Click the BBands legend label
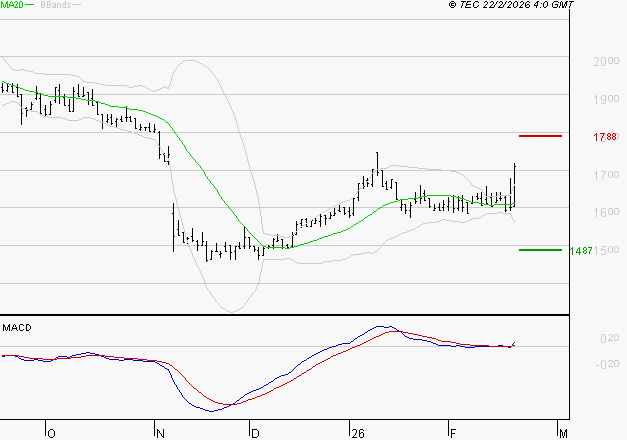This screenshot has width=627, height=440. pos(56,5)
